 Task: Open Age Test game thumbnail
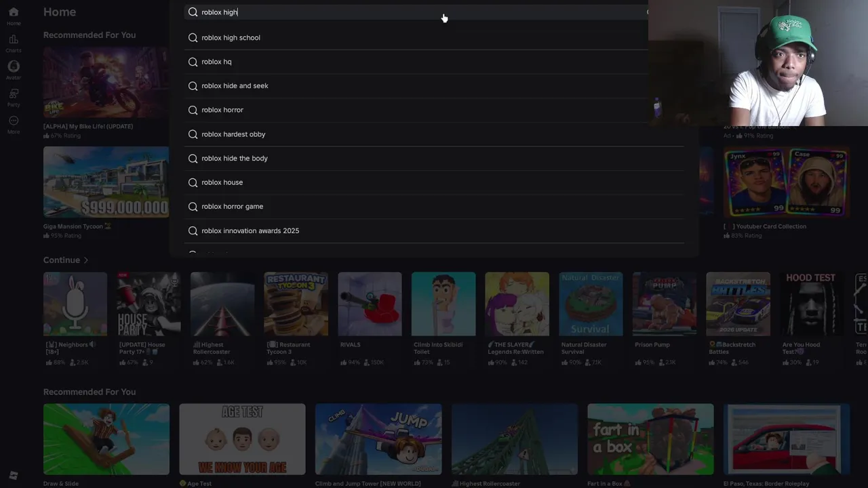click(x=242, y=439)
